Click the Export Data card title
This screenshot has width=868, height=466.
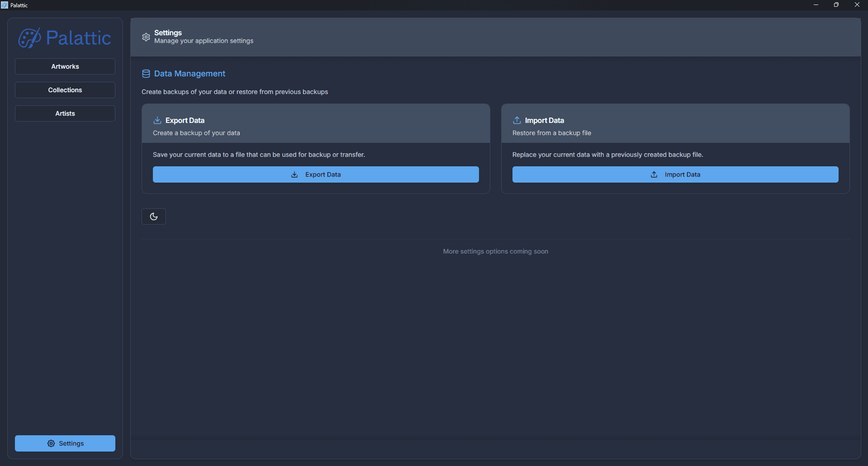[x=185, y=120]
